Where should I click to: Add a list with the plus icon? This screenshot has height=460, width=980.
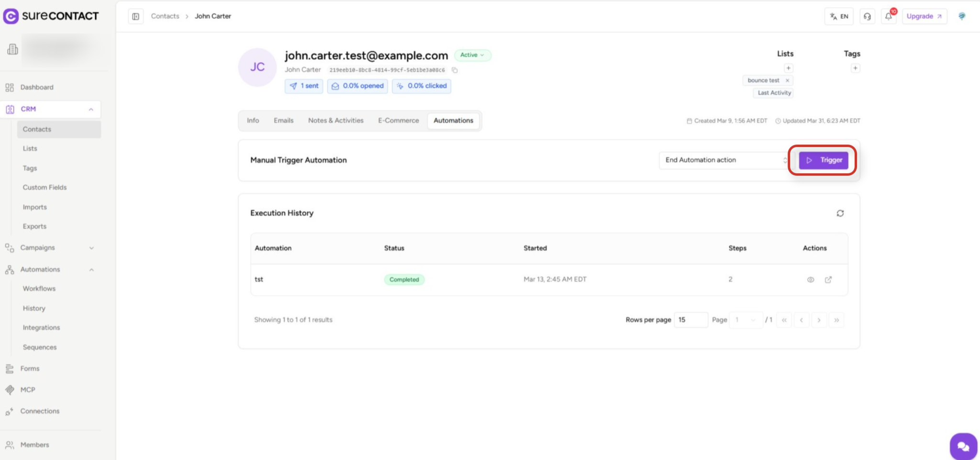click(x=789, y=68)
